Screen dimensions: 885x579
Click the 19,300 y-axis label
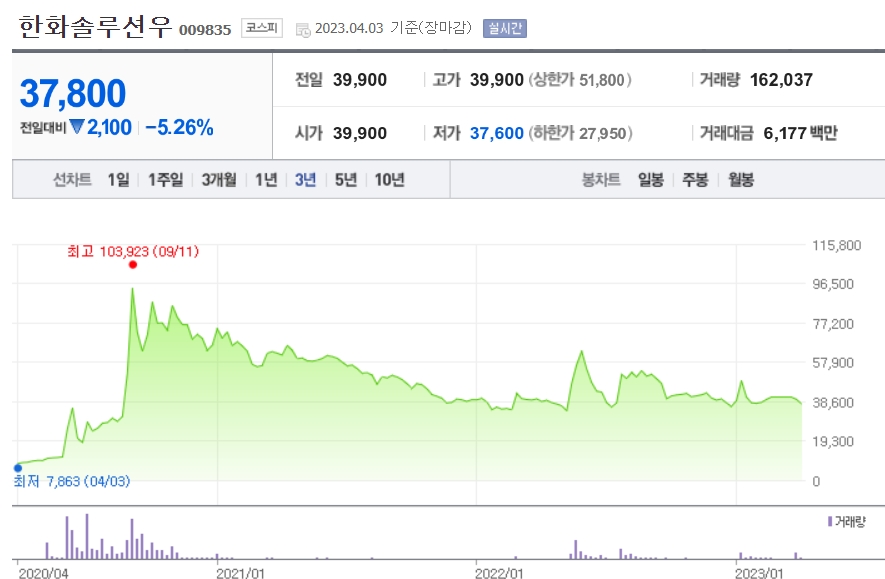coord(833,441)
